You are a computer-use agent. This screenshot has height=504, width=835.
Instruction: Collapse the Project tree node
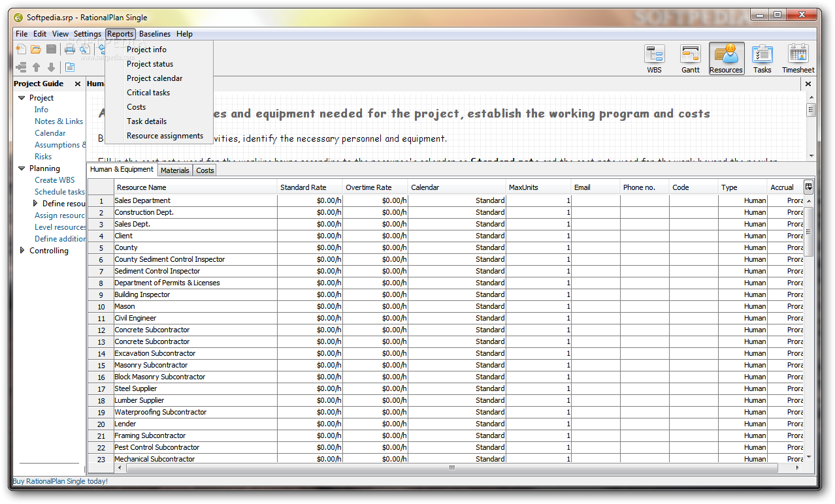pyautogui.click(x=22, y=98)
